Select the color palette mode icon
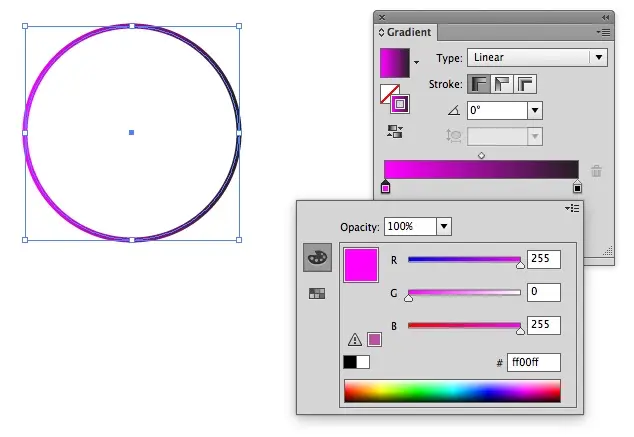Screen dimensions: 634x437 coord(317,258)
